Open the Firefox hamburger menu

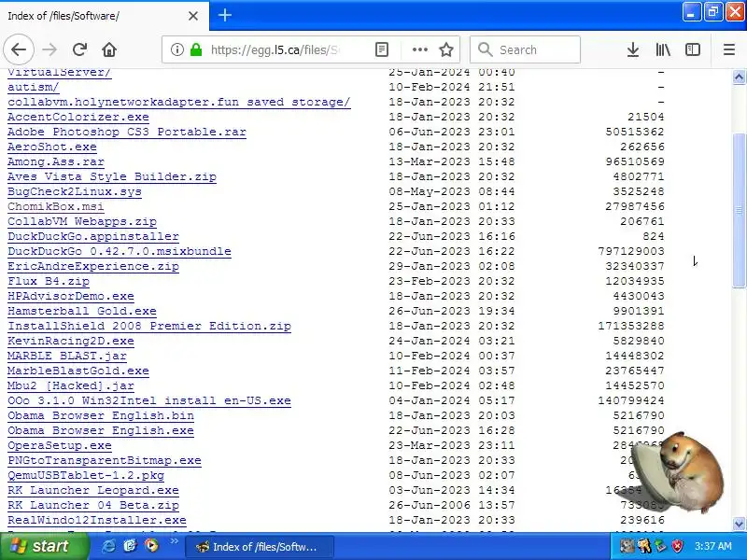pos(729,49)
